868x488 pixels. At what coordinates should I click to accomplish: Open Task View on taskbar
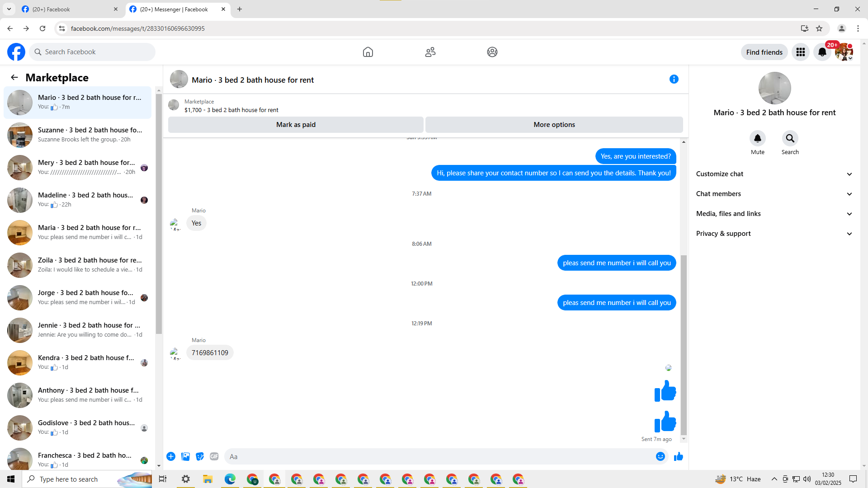point(163,479)
